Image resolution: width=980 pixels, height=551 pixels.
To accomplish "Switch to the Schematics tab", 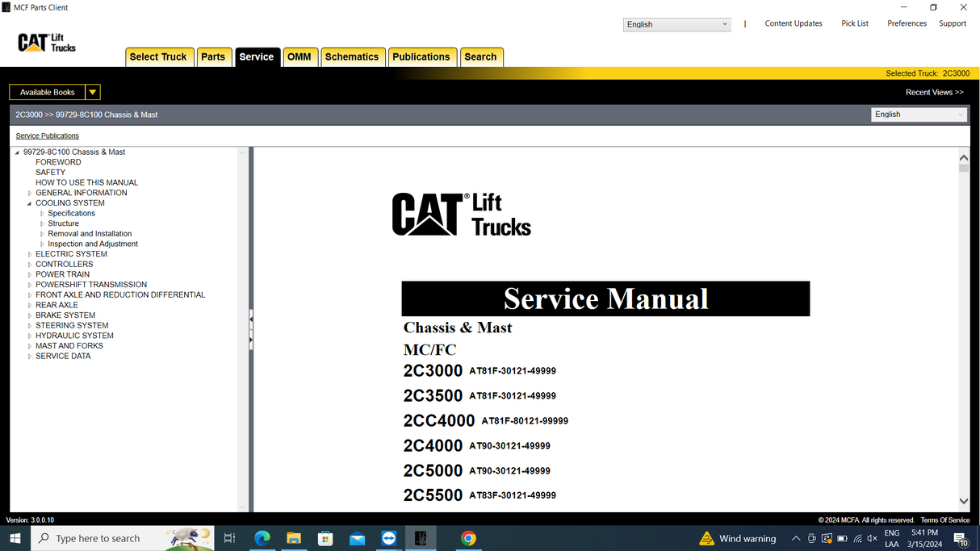I will click(353, 56).
